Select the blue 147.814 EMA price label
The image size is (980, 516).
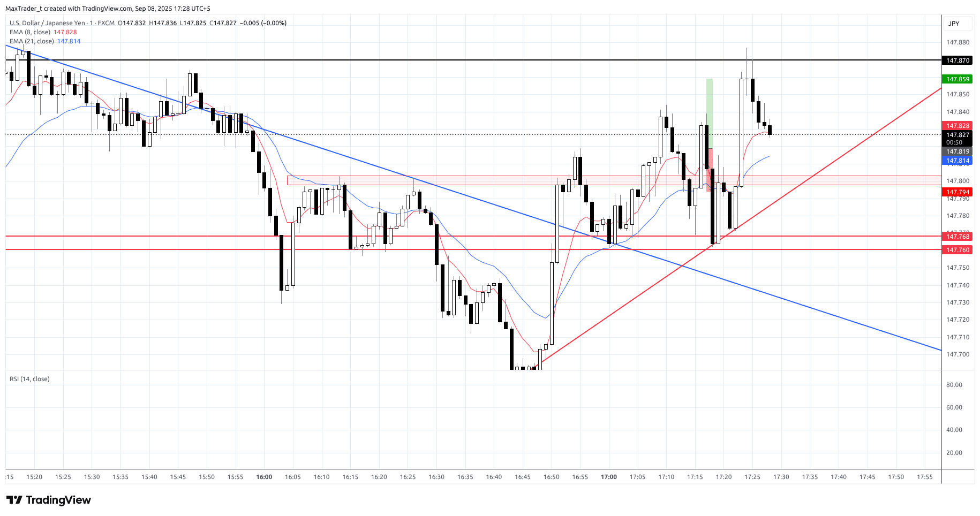(x=958, y=161)
